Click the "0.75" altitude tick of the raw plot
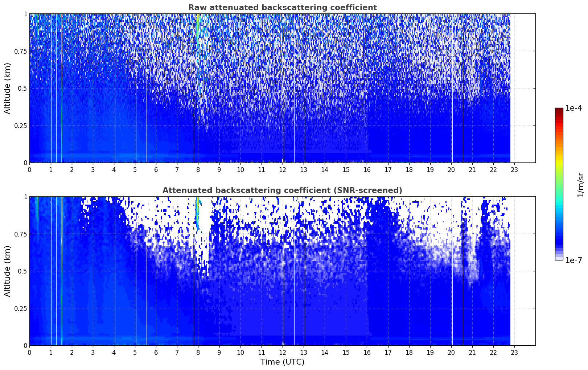Image resolution: width=588 pixels, height=370 pixels. pos(21,51)
